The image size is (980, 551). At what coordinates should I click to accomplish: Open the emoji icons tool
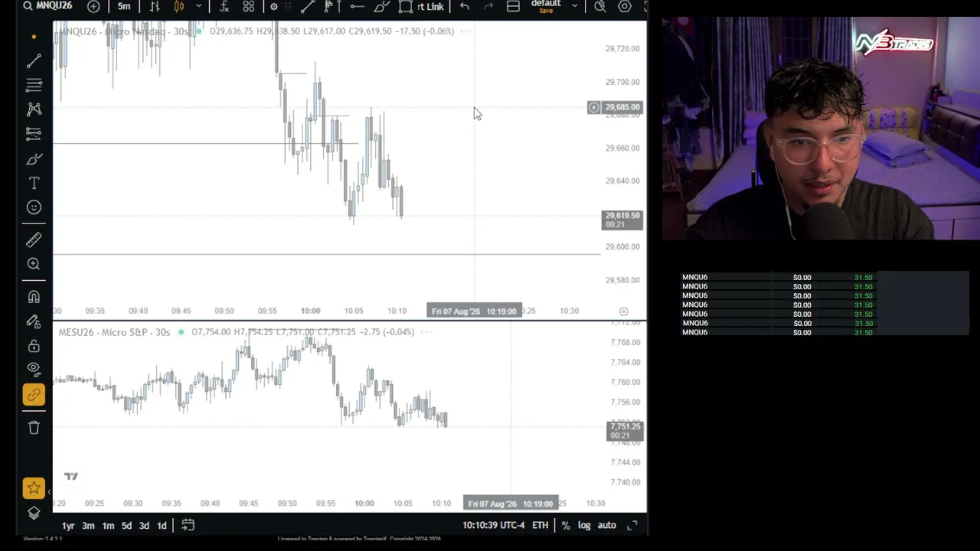(34, 207)
